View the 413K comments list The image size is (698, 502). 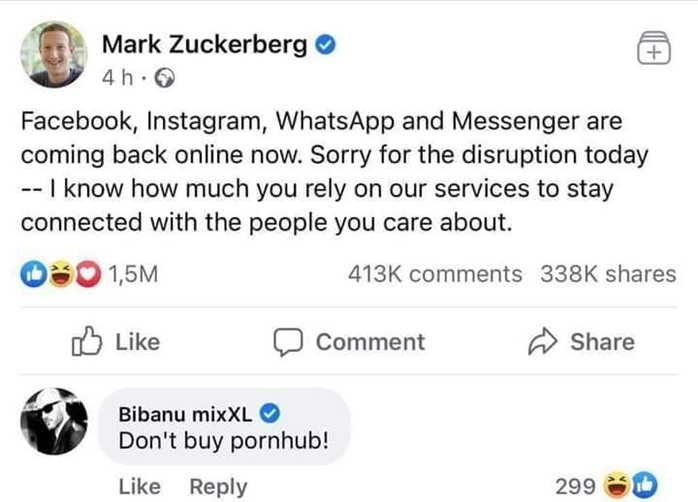point(435,274)
